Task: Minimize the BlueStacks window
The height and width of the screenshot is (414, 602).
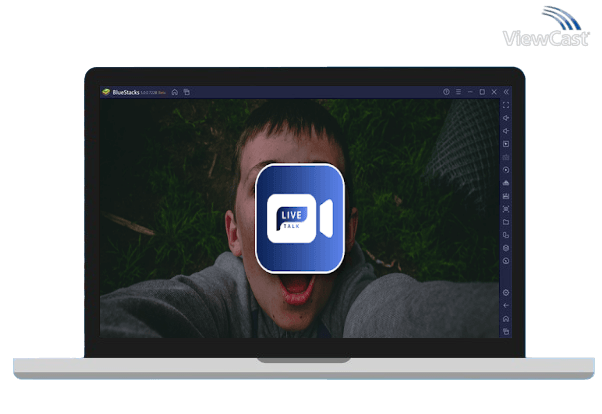Action: click(470, 92)
